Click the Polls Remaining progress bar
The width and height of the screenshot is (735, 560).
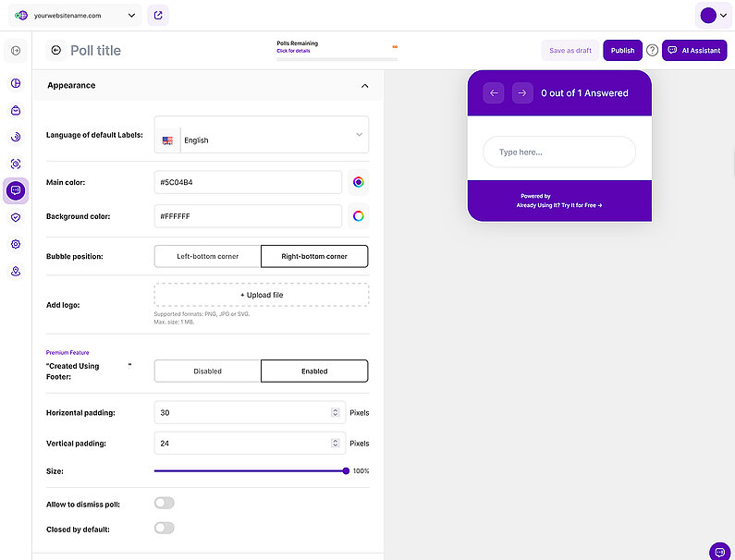tap(337, 59)
